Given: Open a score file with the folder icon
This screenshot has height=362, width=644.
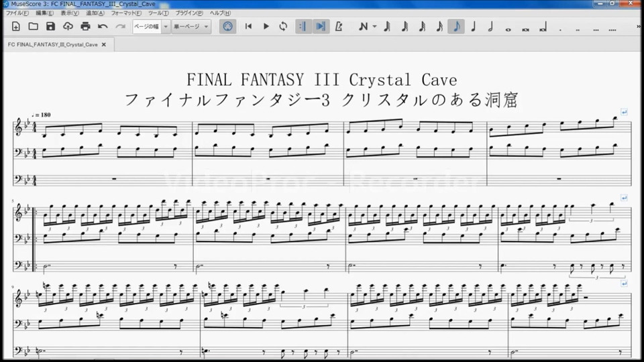Looking at the screenshot, I should click(x=34, y=27).
